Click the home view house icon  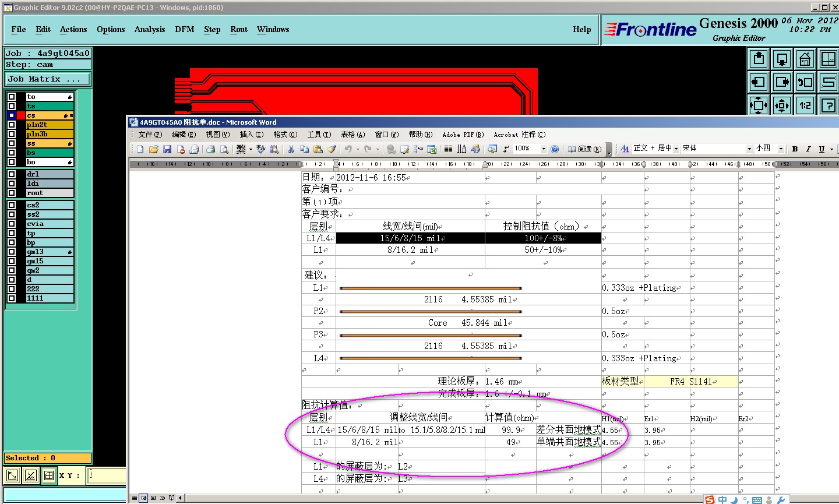point(805,59)
